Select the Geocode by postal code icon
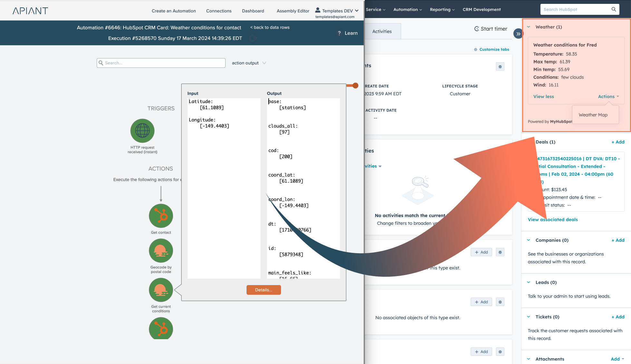This screenshot has height=364, width=631. tap(161, 251)
